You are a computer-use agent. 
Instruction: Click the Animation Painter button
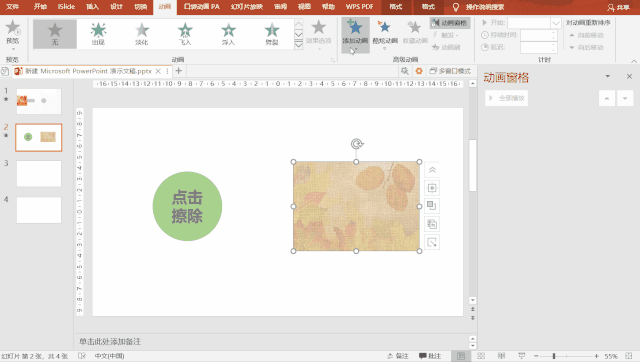(447, 47)
